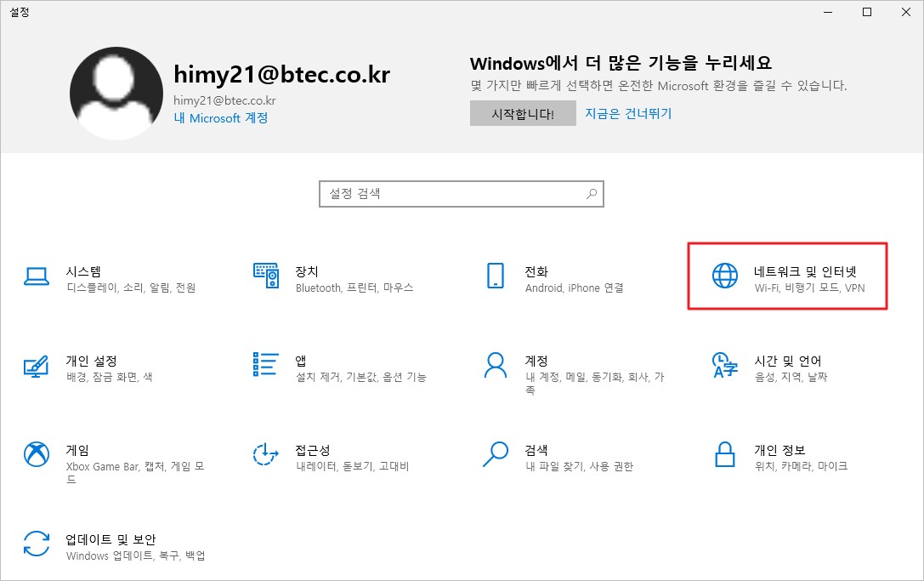
Task: Select the 장치 category title
Action: pos(307,271)
